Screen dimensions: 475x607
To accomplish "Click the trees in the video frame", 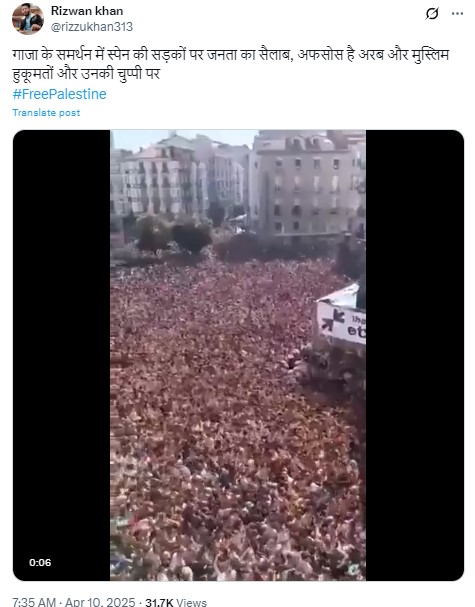I will 174,235.
